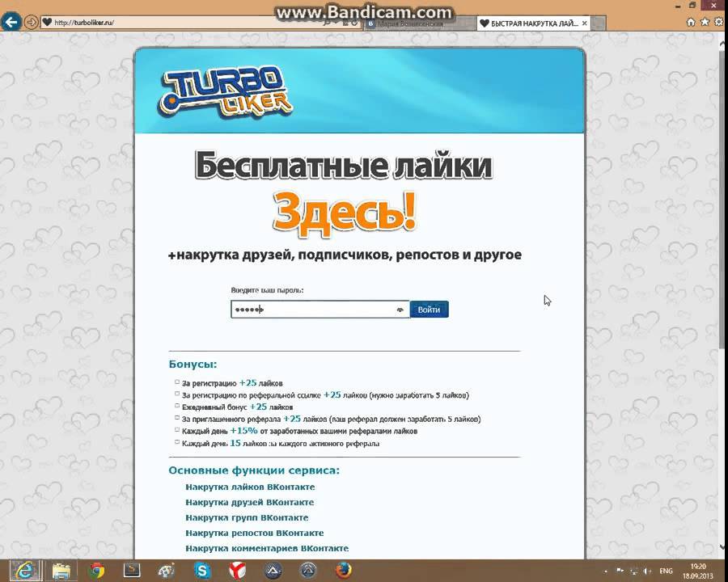Viewport: 728px width, 582px height.
Task: Close the БЫСТРАЯ НАКРУТКА ЛАЙ... tab
Action: [x=585, y=23]
